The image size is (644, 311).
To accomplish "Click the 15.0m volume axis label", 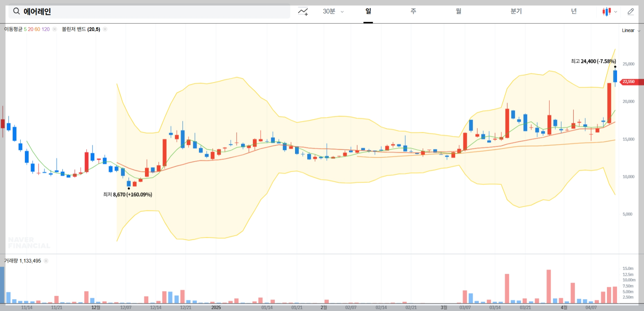I will (628, 268).
